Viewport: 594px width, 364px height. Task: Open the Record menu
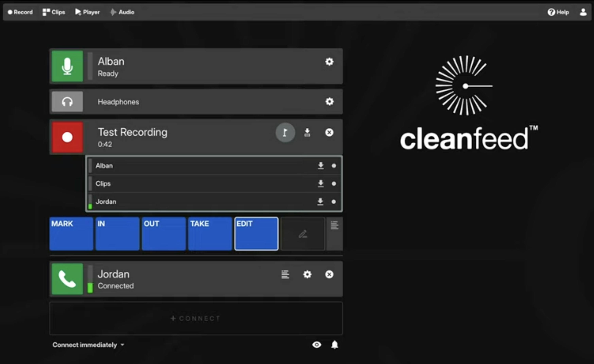(x=20, y=12)
